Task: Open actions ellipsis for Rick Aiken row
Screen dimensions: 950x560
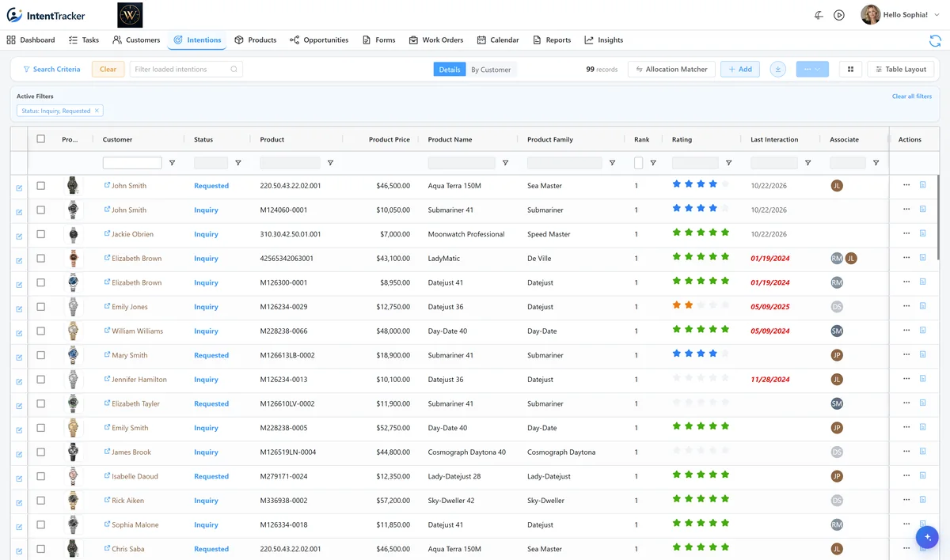Action: click(906, 500)
